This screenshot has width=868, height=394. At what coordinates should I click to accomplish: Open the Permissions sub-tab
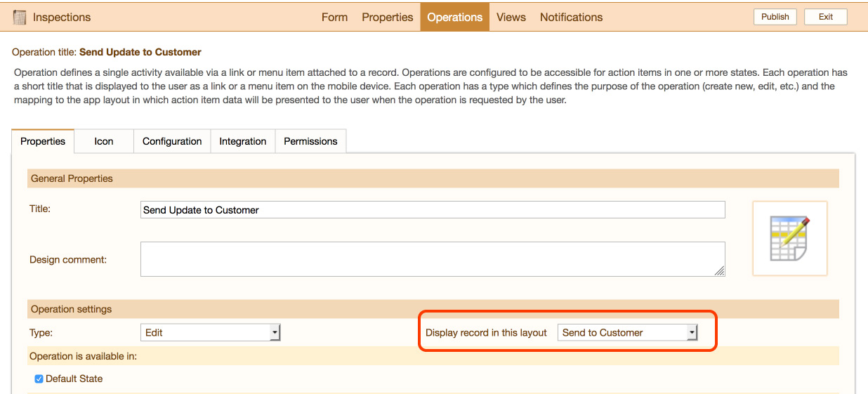[x=310, y=141]
